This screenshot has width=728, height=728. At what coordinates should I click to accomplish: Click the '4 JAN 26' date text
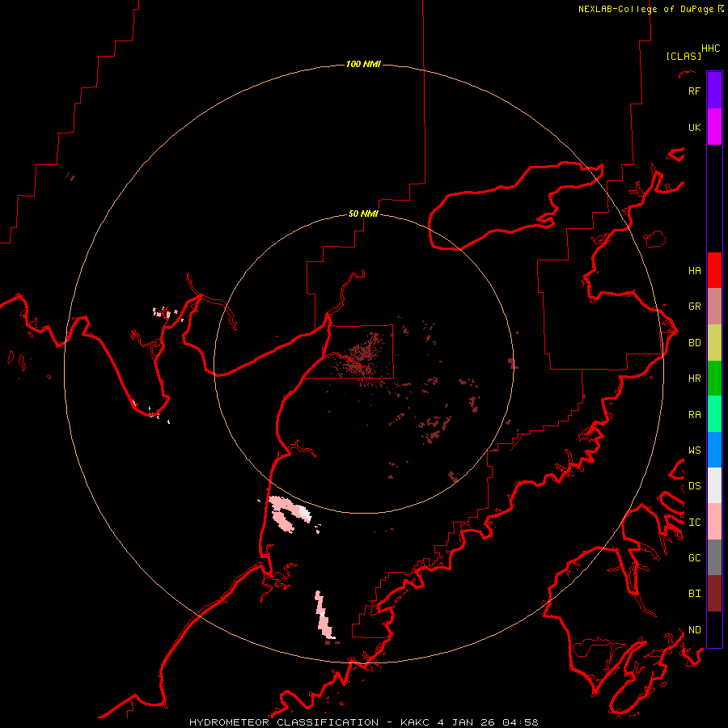click(466, 722)
